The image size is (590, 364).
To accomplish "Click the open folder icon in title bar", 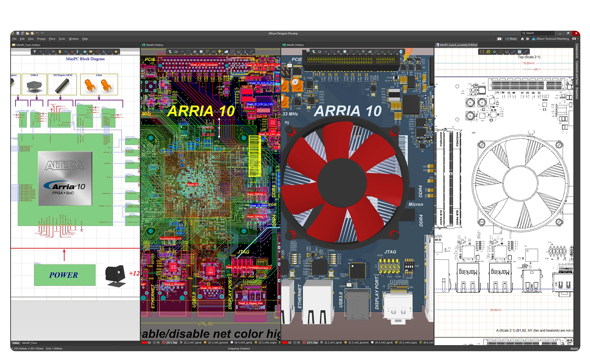I will click(x=28, y=33).
